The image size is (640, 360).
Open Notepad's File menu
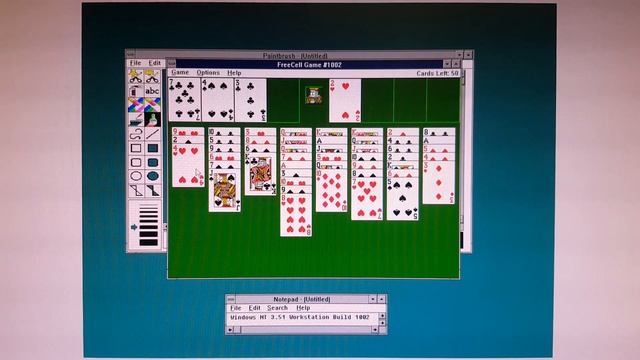[236, 308]
